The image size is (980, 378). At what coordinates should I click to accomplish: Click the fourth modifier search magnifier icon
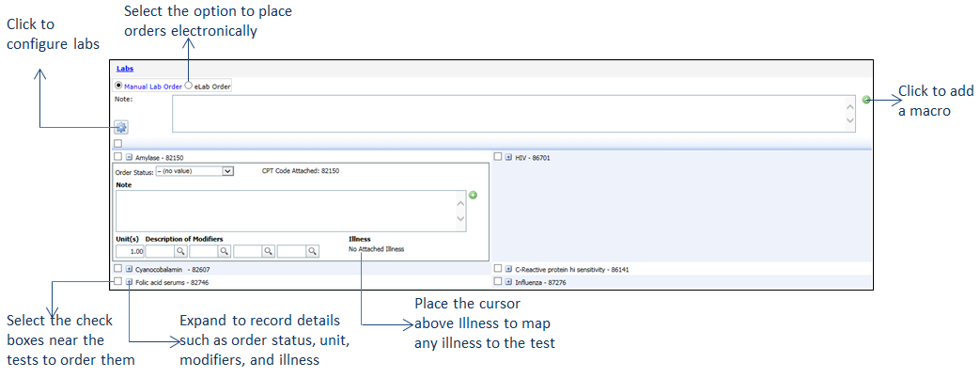[313, 252]
